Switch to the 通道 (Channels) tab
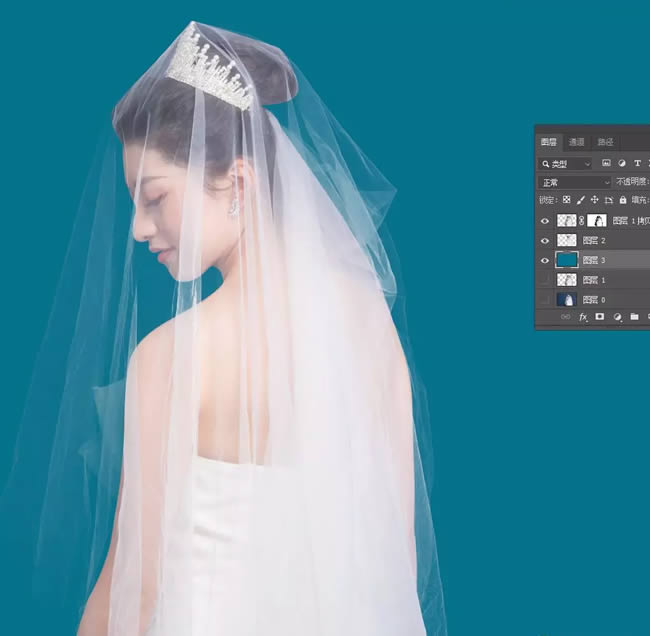Viewport: 650px width, 636px height. (x=576, y=142)
